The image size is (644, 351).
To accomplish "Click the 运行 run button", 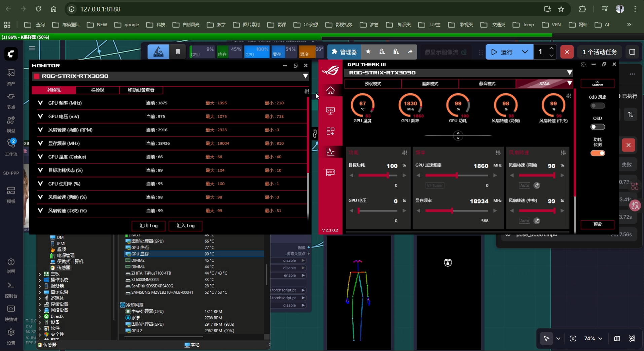I will pos(502,52).
